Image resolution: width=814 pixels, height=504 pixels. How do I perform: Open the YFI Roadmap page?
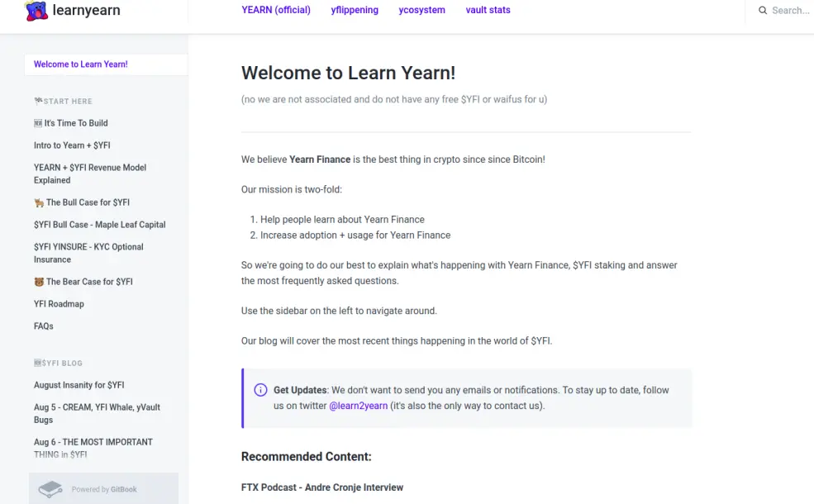(x=59, y=304)
